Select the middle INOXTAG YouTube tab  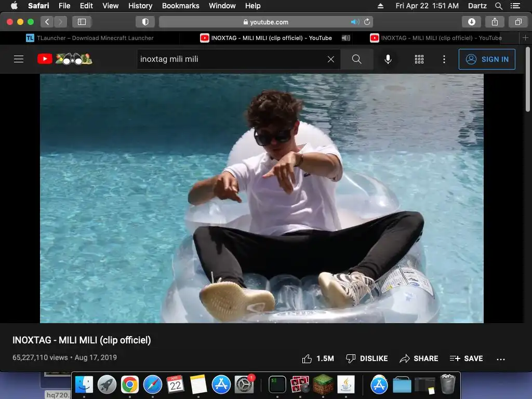point(266,38)
